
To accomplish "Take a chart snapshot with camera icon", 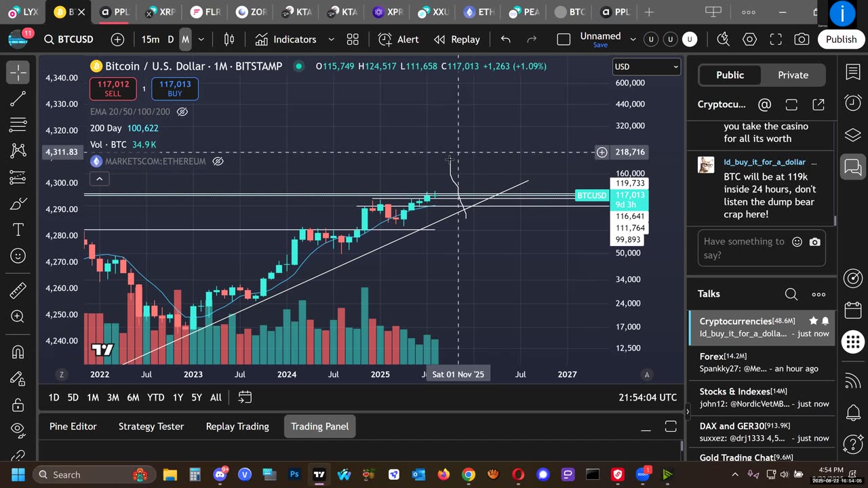I will (802, 39).
